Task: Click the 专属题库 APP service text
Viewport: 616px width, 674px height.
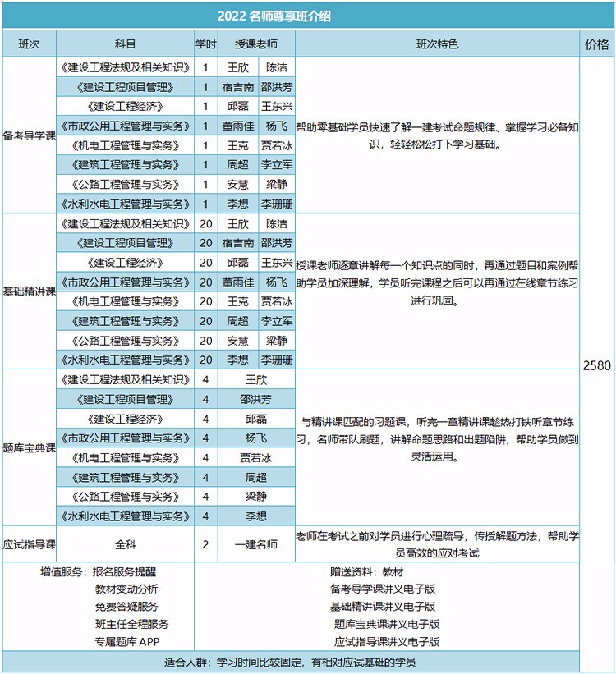Action: pyautogui.click(x=126, y=642)
